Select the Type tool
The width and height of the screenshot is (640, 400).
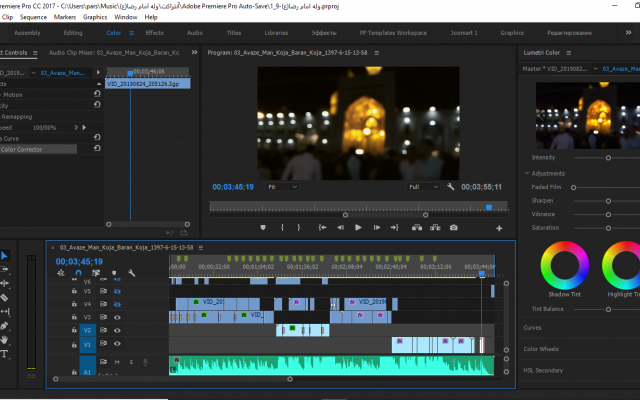click(4, 354)
